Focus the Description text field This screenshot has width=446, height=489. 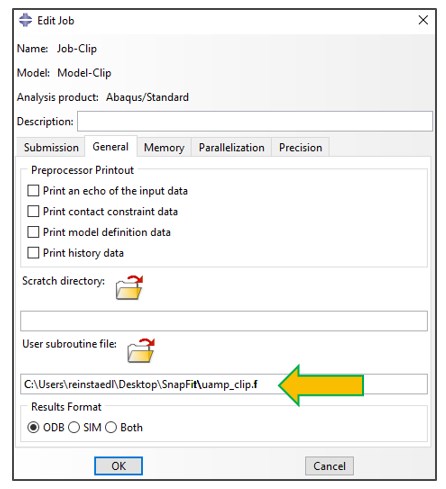tap(255, 121)
